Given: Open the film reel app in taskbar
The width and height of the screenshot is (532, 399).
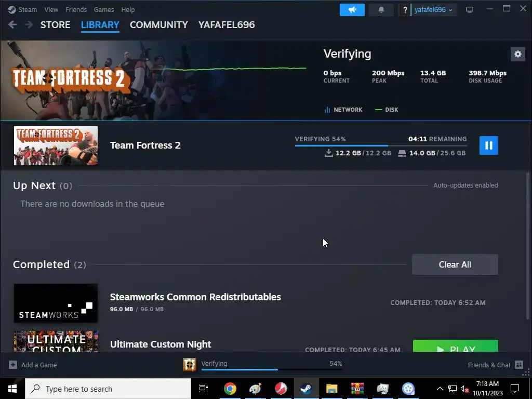Looking at the screenshot, I should pyautogui.click(x=408, y=389).
